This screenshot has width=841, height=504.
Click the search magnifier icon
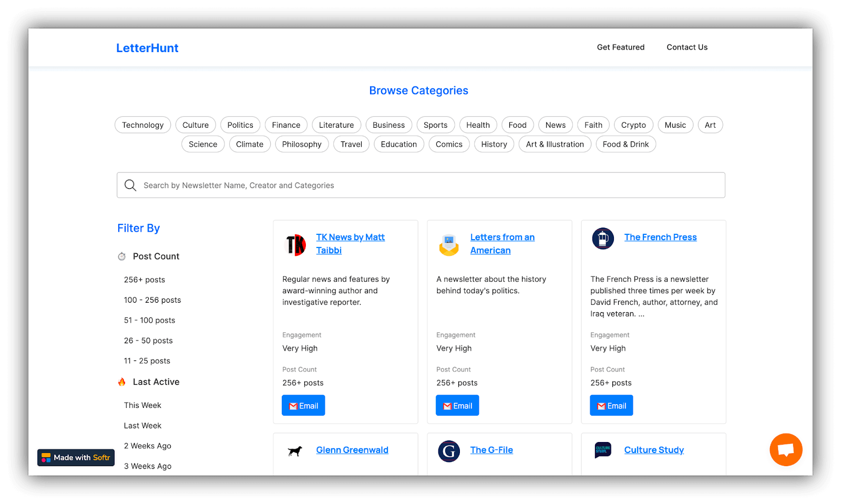130,185
